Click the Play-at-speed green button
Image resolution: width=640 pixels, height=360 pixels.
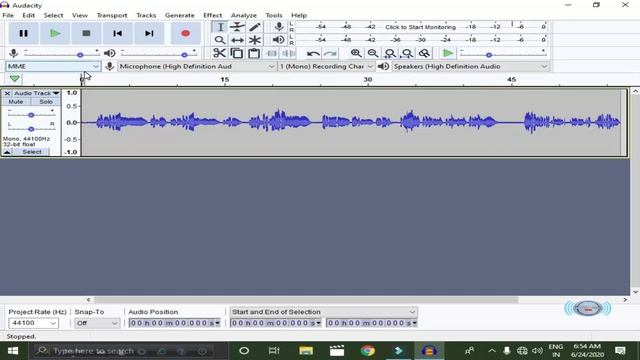pyautogui.click(x=448, y=53)
